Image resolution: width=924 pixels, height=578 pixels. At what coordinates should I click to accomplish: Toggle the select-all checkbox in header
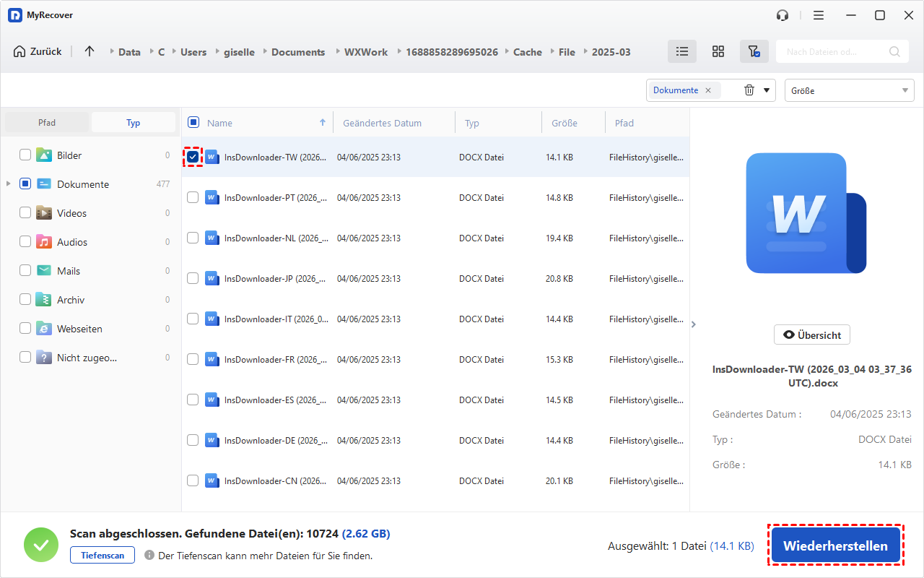pos(193,123)
